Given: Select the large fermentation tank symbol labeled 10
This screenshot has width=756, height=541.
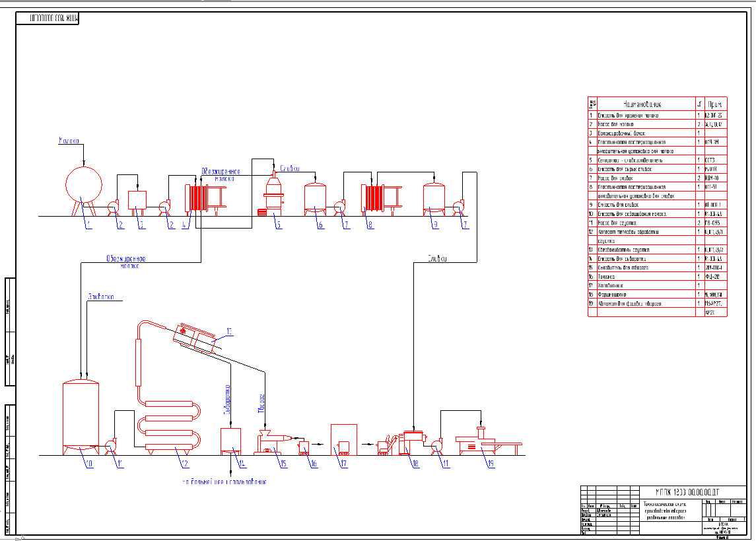Looking at the screenshot, I should pos(81,417).
